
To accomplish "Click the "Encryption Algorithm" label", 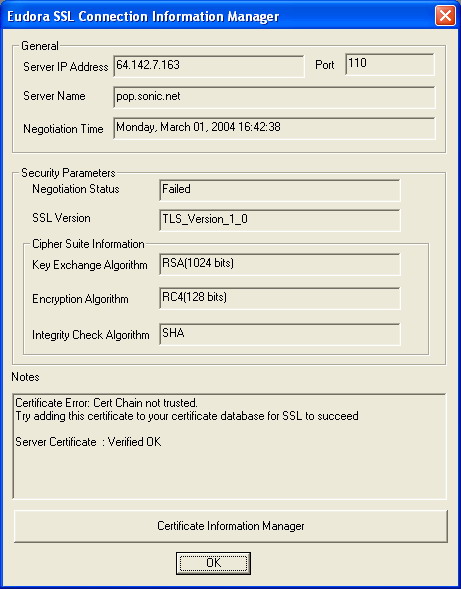I will (80, 299).
